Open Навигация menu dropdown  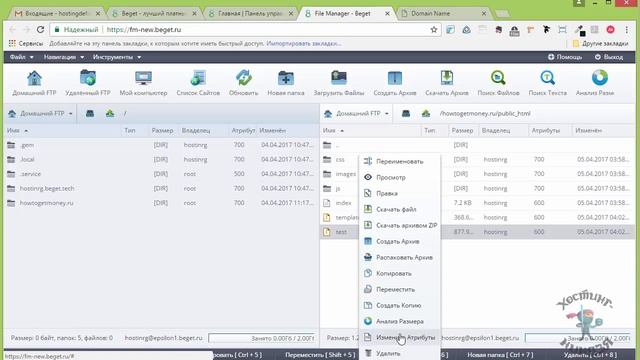click(64, 57)
